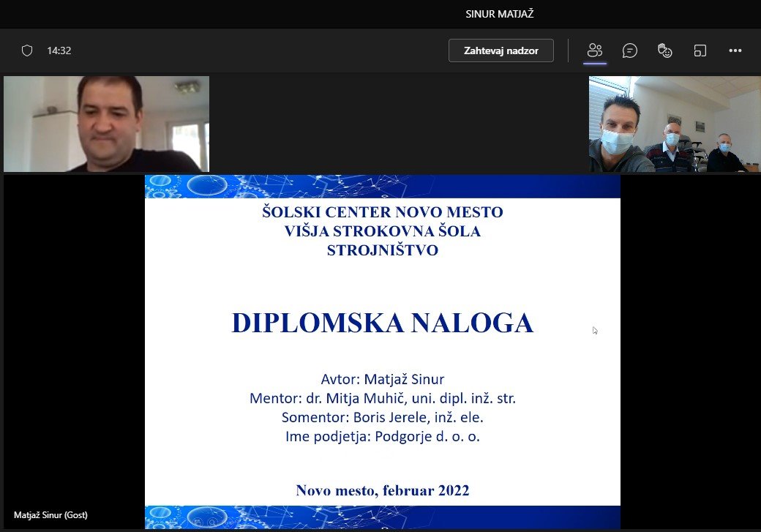Click the Zahtevaj nadzor button
Viewport: 761px width, 532px height.
pyautogui.click(x=501, y=50)
